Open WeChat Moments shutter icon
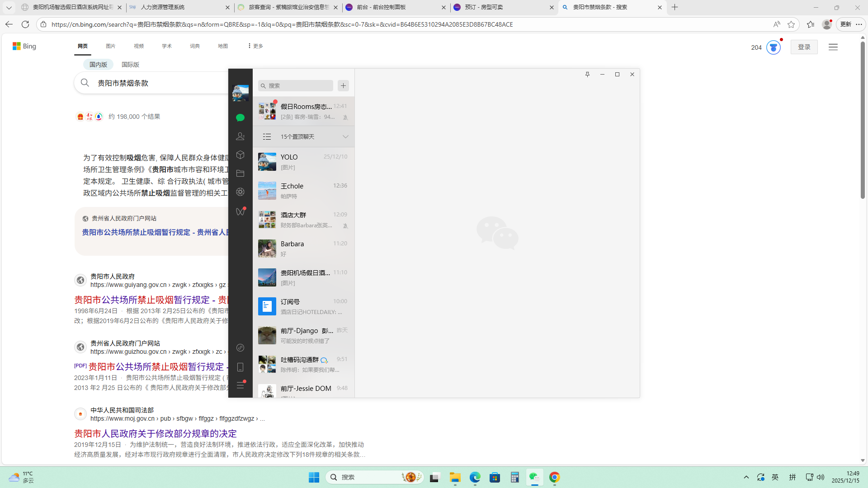Viewport: 868px width, 488px height. 240,192
